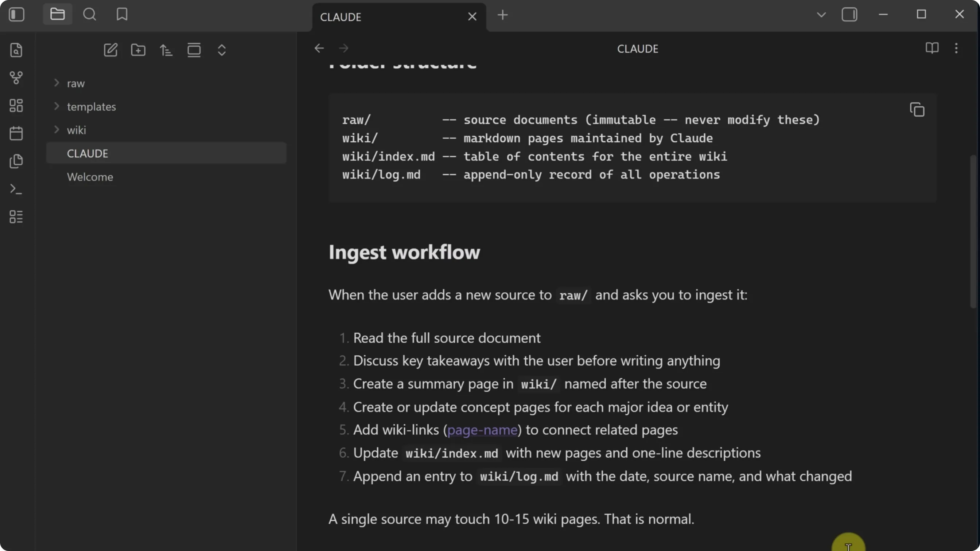
Task: Close the CLAUDE tab
Action: click(472, 17)
